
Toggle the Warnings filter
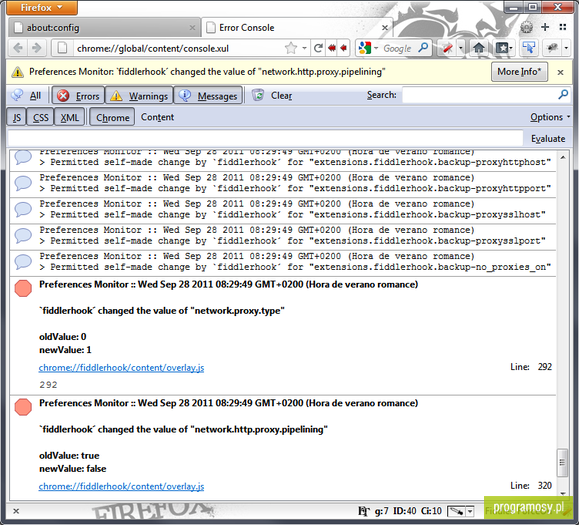[x=139, y=96]
